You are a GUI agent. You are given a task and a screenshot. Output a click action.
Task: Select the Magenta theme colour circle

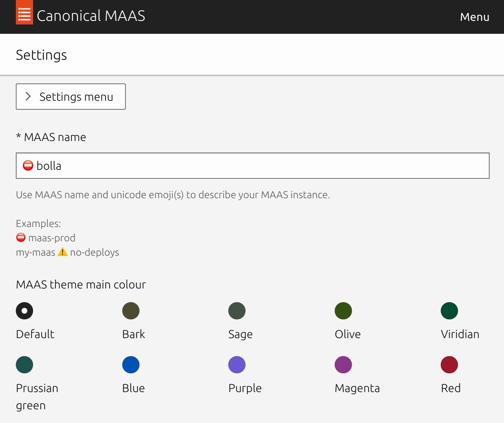343,364
